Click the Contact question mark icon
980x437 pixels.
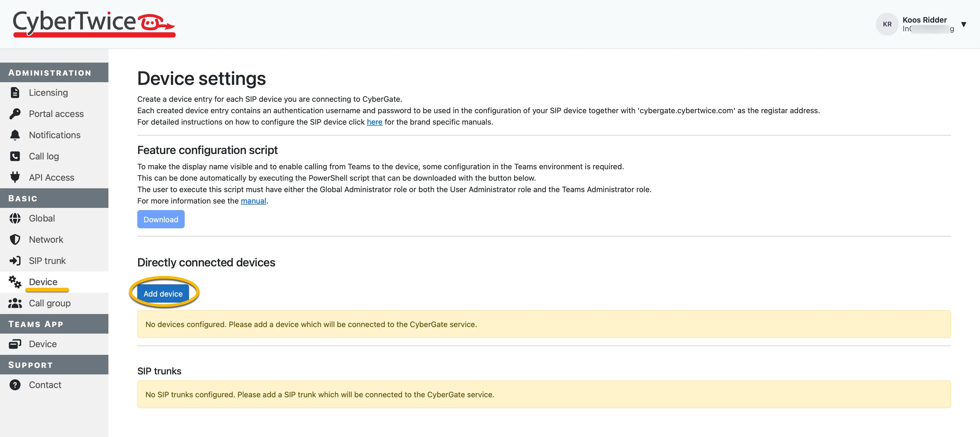tap(15, 385)
